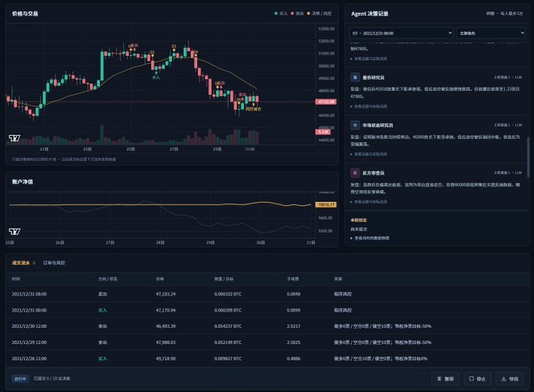Click the 反方审查员 avatar icon
Image resolution: width=534 pixels, height=392 pixels.
click(x=355, y=173)
